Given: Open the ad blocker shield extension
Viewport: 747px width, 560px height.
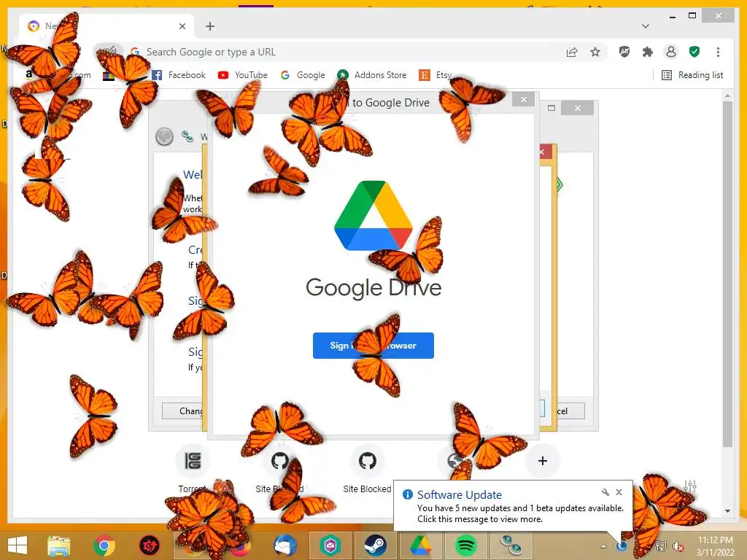Looking at the screenshot, I should (624, 52).
